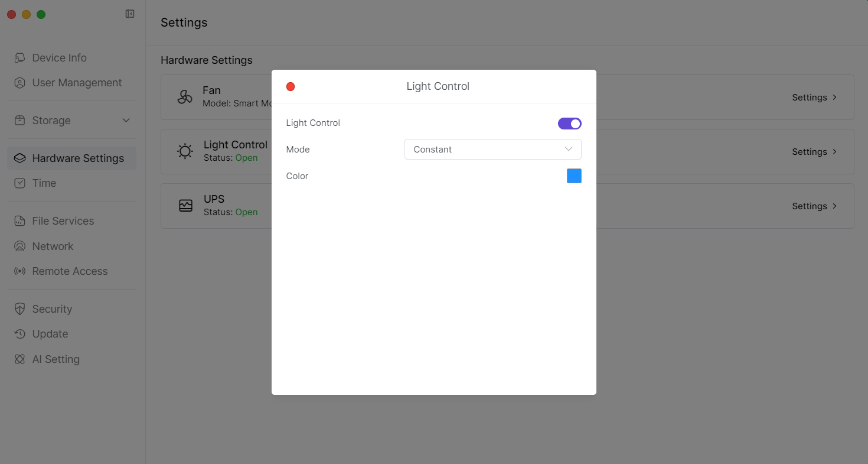Open the Mode dropdown showing Constant

[x=492, y=150]
